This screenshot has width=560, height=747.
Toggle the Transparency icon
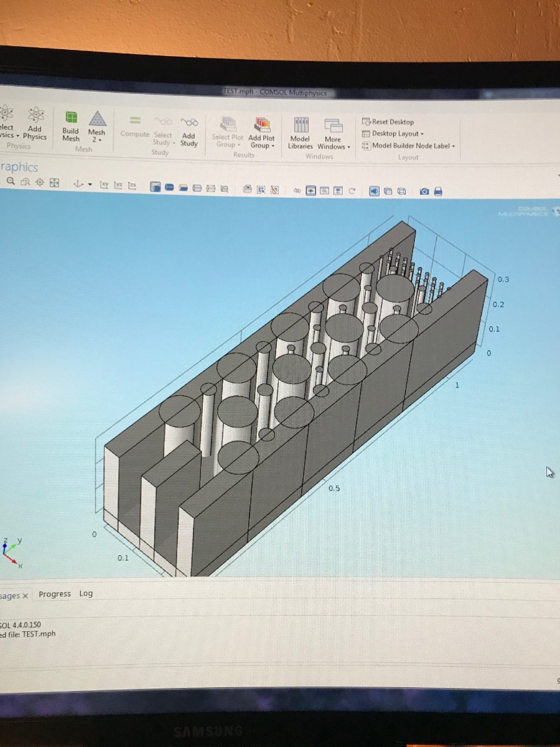388,191
